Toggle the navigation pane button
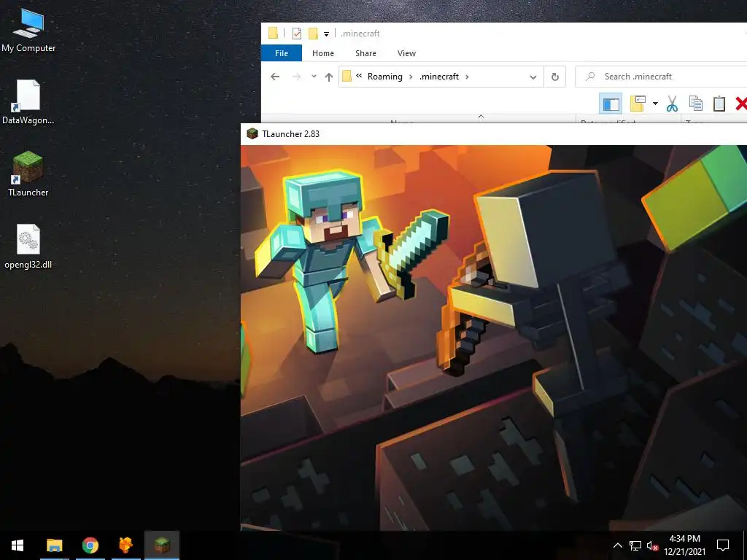747x560 pixels. 611,104
